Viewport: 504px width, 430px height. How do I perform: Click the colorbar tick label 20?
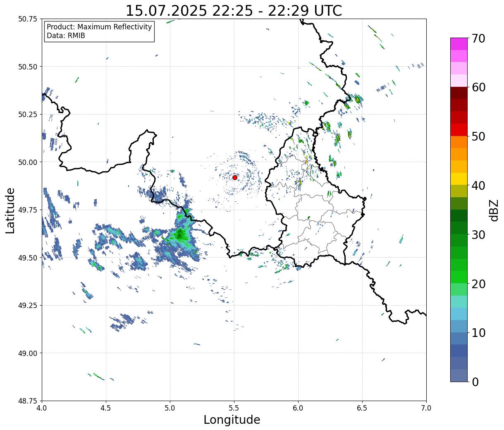(478, 284)
